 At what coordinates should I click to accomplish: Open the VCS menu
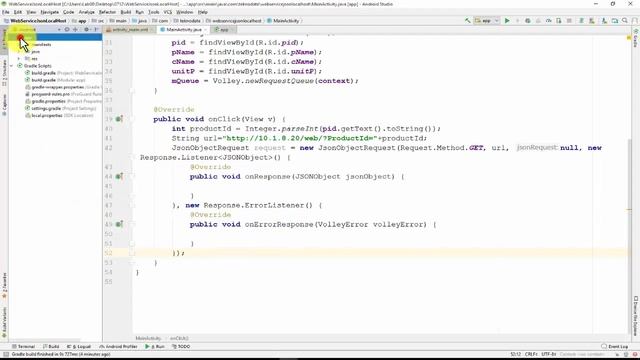[x=167, y=12]
